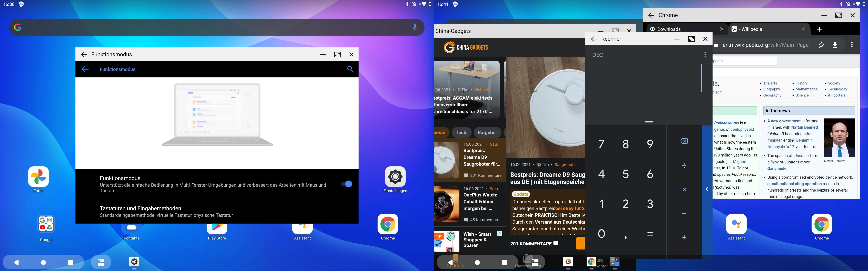This screenshot has height=271, width=868.
Task: Open the Rechner three-dot options menu
Action: (x=705, y=55)
